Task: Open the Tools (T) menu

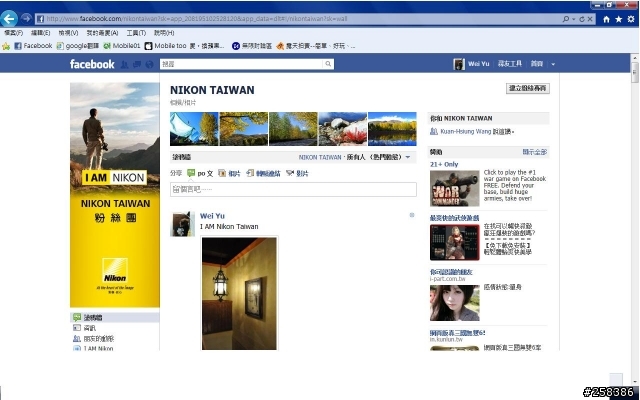Action: 136,33
